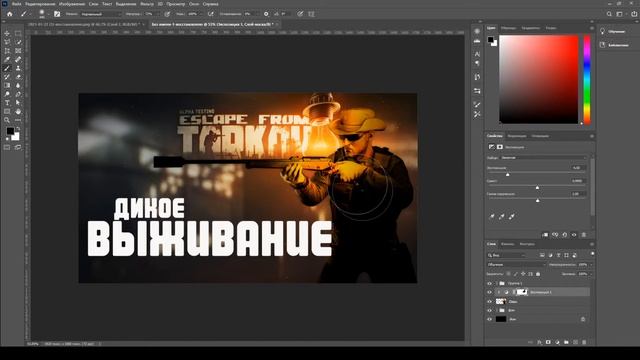Select the Hand tool
This screenshot has width=640, height=360.
point(18,111)
